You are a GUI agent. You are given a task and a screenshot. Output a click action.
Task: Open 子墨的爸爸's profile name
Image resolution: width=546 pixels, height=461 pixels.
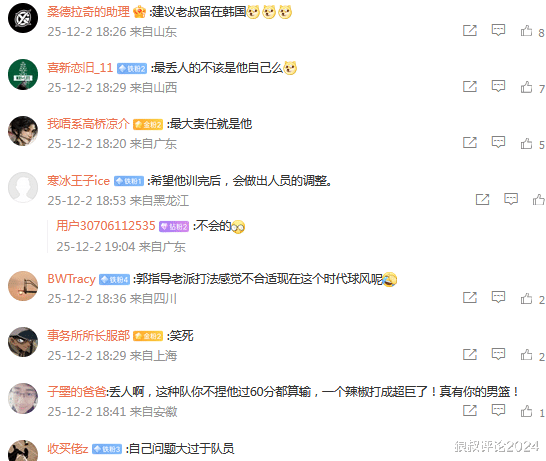[x=77, y=392]
